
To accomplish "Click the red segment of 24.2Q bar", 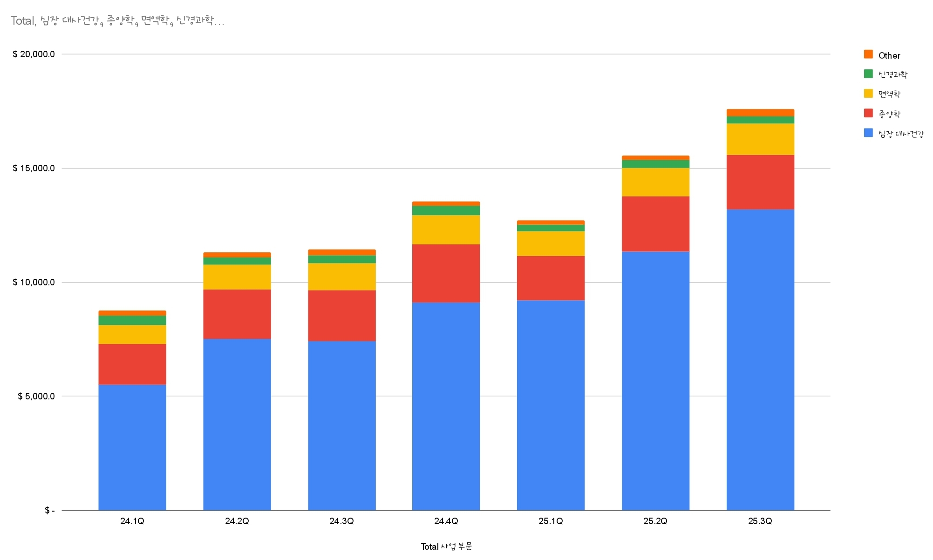I will click(x=237, y=314).
